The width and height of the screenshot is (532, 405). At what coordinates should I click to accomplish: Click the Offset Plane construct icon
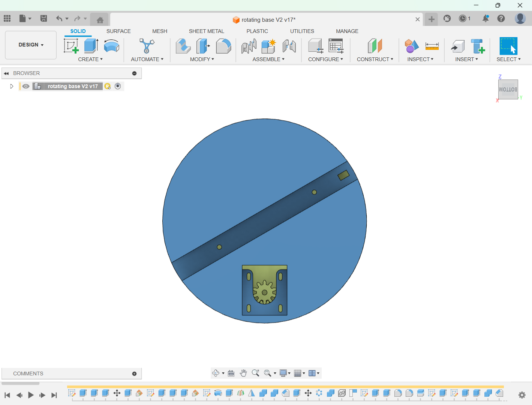point(375,46)
